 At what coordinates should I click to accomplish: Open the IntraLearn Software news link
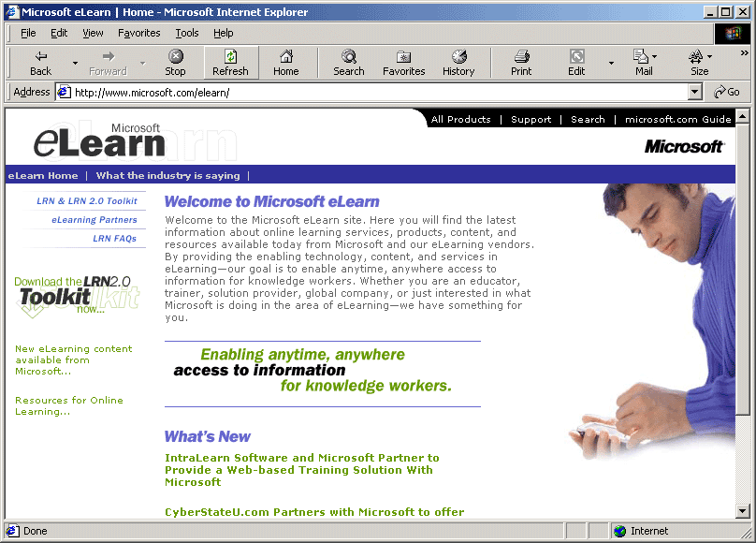[x=302, y=470]
